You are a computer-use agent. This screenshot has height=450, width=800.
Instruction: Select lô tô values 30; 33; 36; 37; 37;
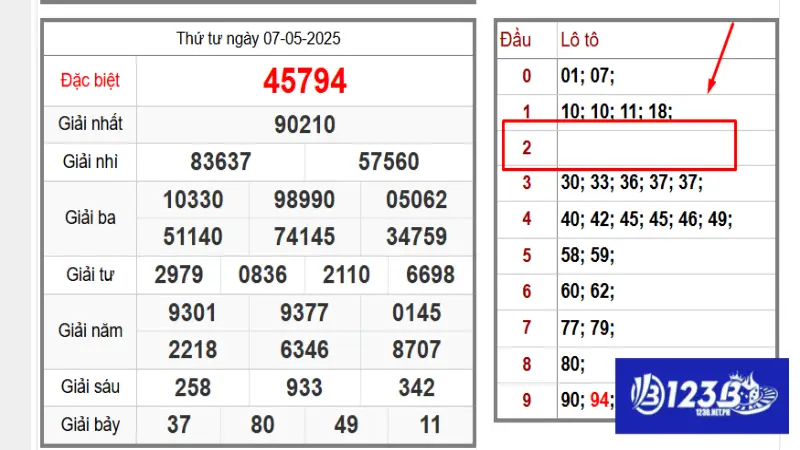(x=632, y=182)
